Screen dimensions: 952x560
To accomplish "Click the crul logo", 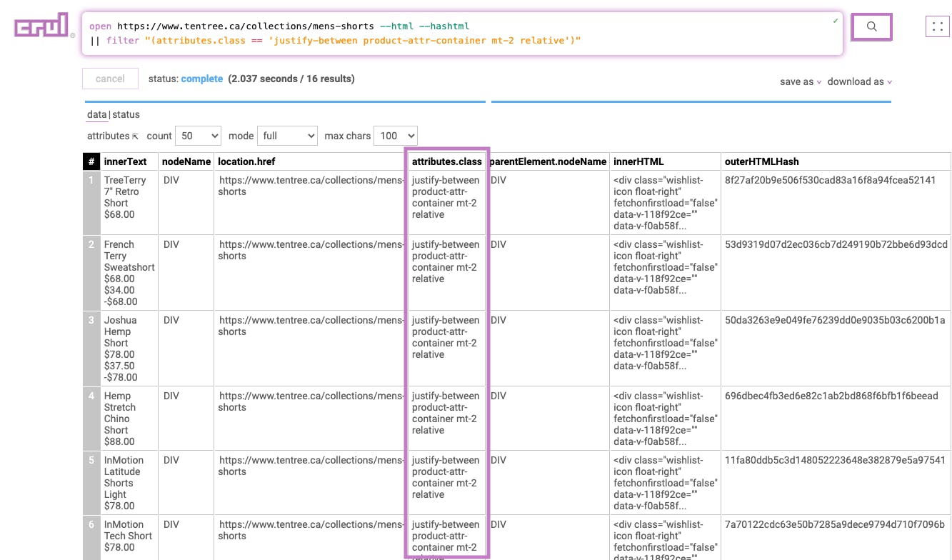I will click(x=44, y=25).
